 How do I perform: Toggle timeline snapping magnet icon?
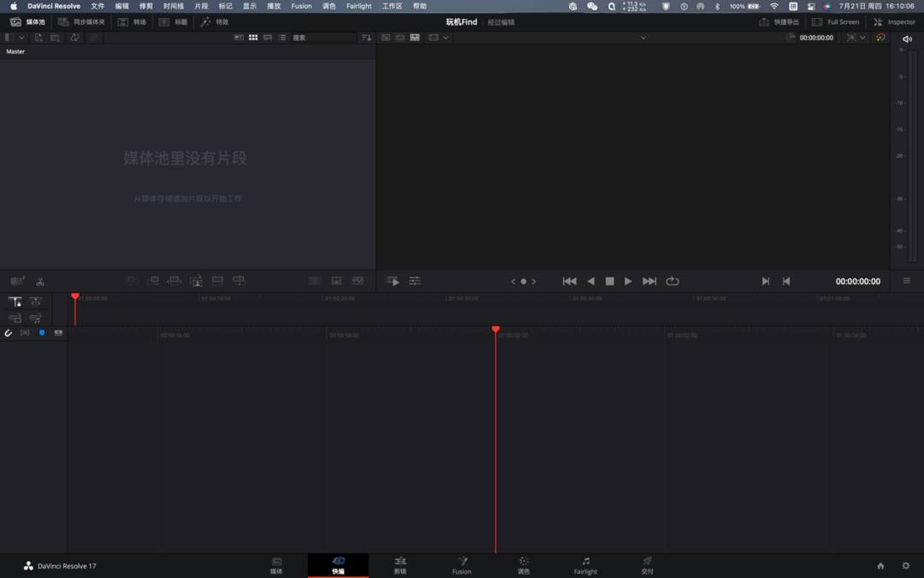point(9,333)
